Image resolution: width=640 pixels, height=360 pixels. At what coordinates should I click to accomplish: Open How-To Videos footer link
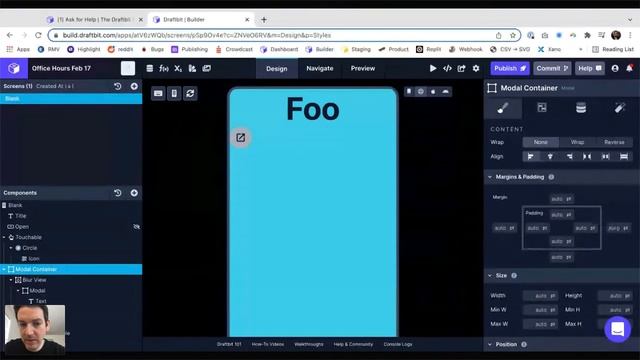pos(268,344)
